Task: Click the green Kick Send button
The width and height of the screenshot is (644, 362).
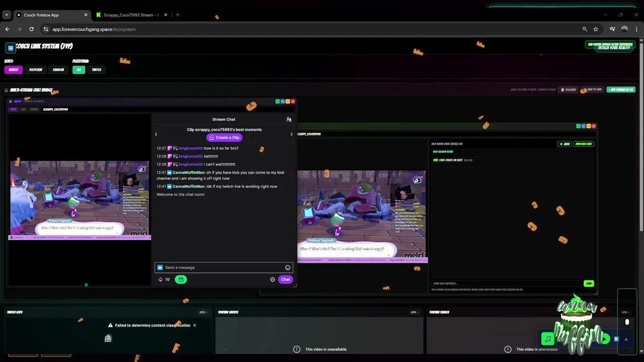Action: pyautogui.click(x=589, y=284)
